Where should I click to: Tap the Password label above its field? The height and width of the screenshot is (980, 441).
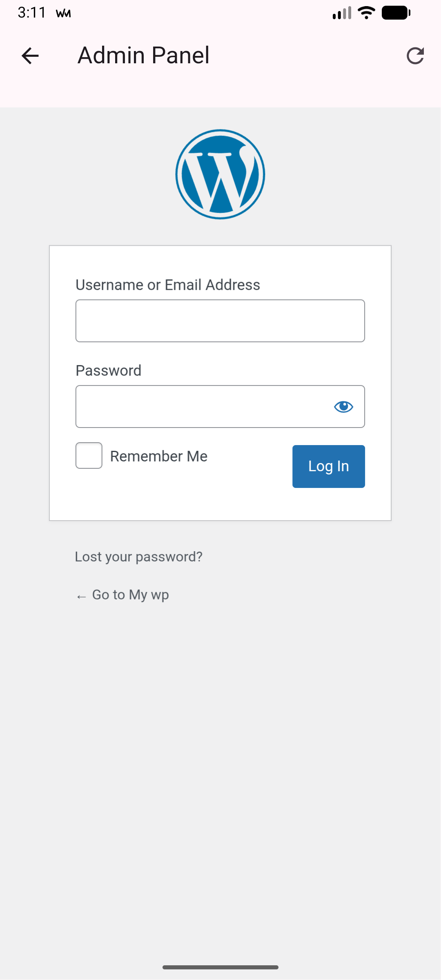coord(108,370)
